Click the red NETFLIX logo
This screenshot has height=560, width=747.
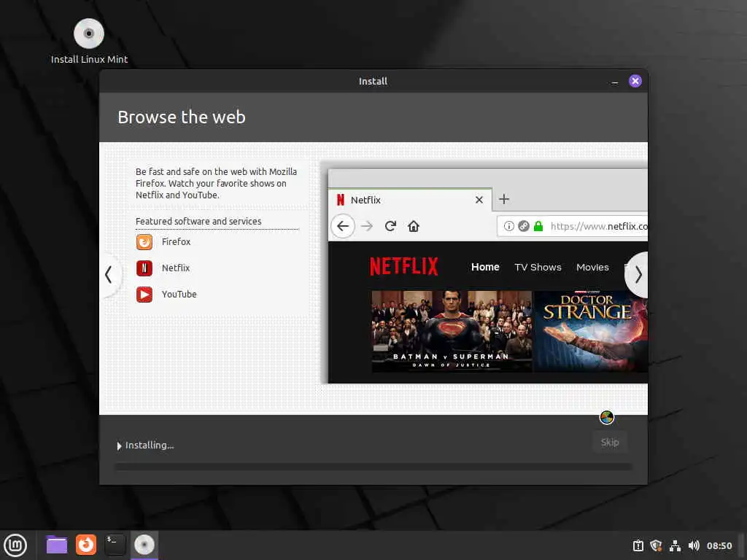[x=404, y=267]
